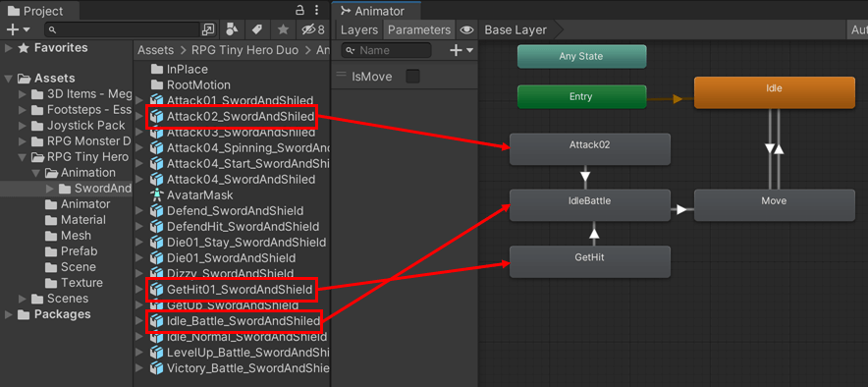Click the open-in-search-window icon beside search
Viewport: 868px width, 387px height.
pyautogui.click(x=209, y=29)
